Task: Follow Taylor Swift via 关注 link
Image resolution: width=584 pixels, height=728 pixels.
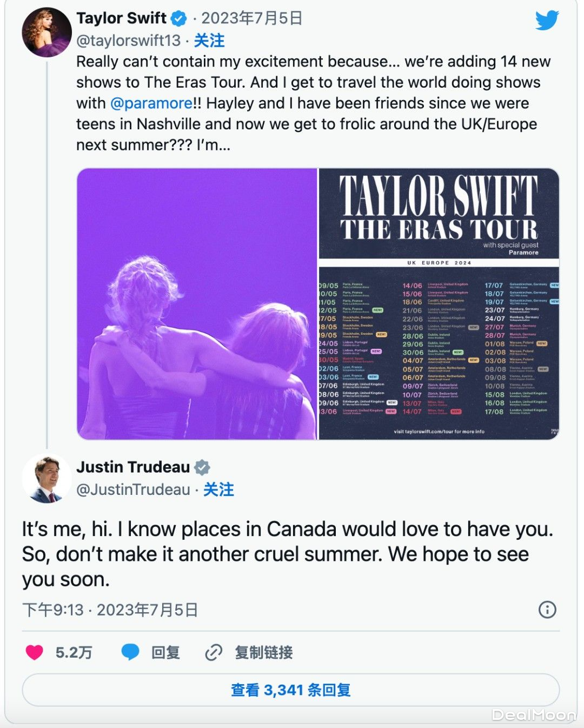Action: (x=209, y=41)
